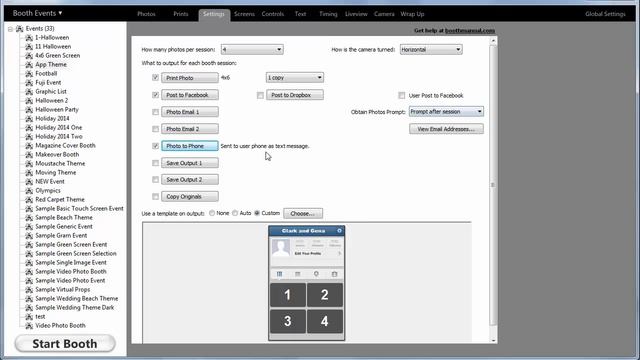
Task: Click the Holiday 2014 event icon
Action: 29,118
